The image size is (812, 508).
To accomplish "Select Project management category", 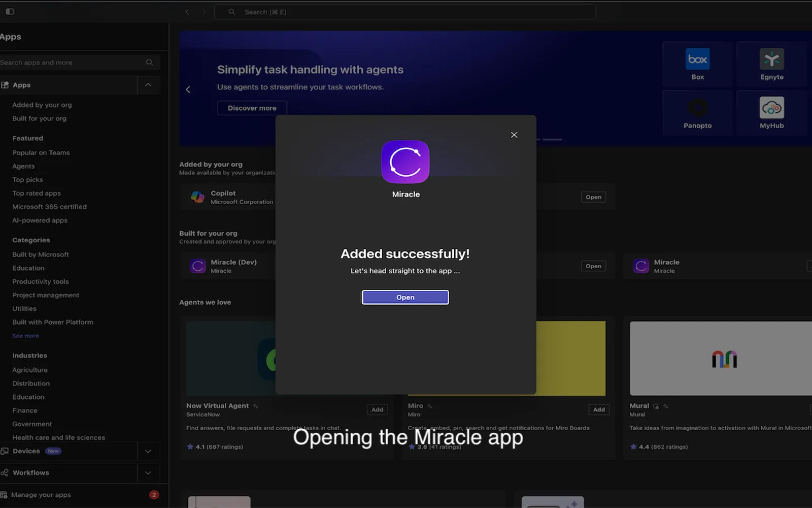I will (46, 295).
